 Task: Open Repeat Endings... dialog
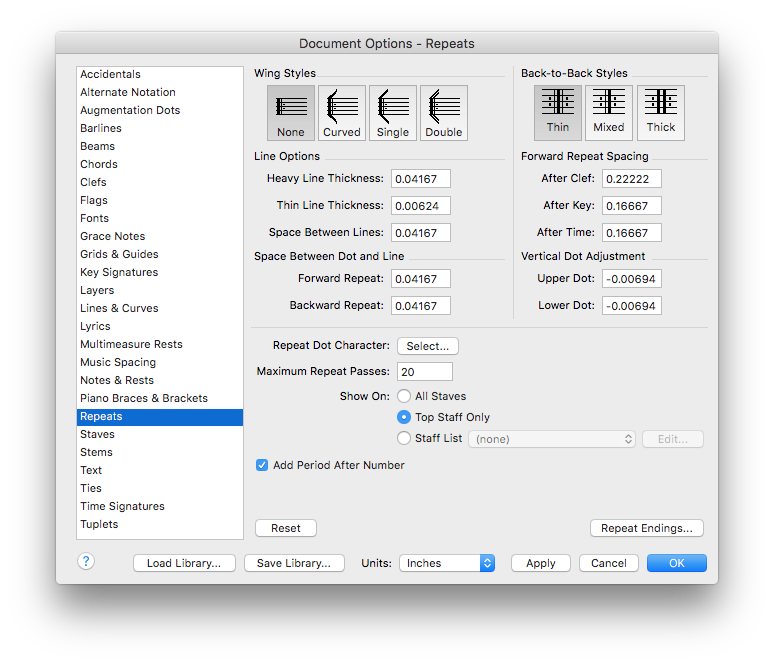click(x=647, y=528)
